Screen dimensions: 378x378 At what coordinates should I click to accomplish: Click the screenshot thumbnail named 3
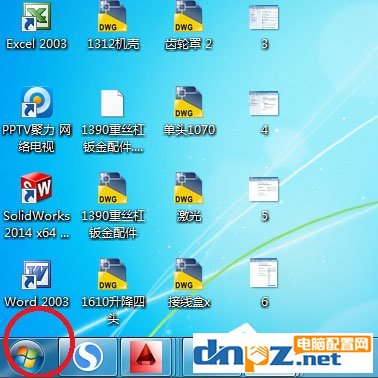pyautogui.click(x=264, y=17)
